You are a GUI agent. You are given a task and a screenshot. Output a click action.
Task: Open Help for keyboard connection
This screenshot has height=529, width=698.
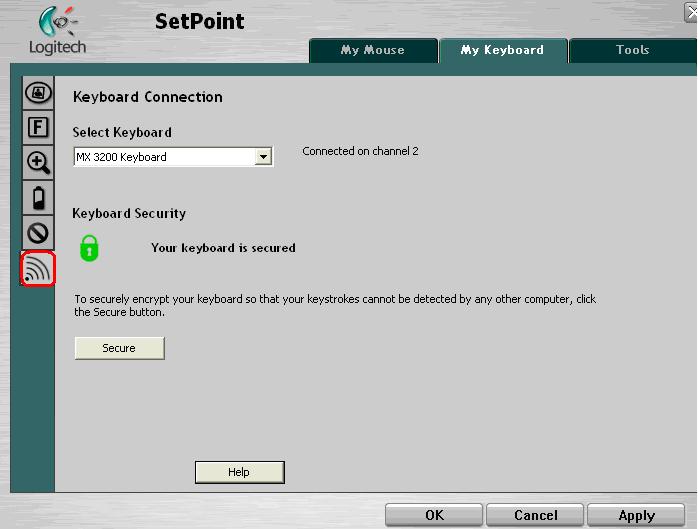pos(239,472)
